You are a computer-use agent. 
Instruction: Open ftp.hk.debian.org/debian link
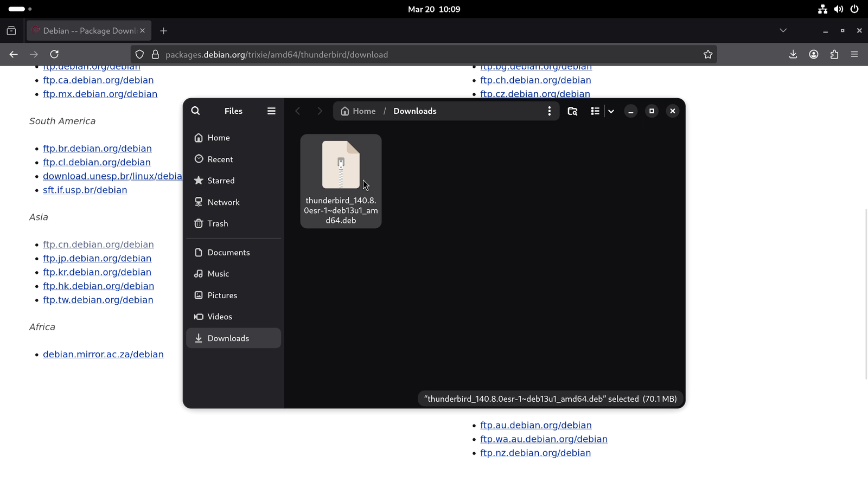pyautogui.click(x=98, y=286)
